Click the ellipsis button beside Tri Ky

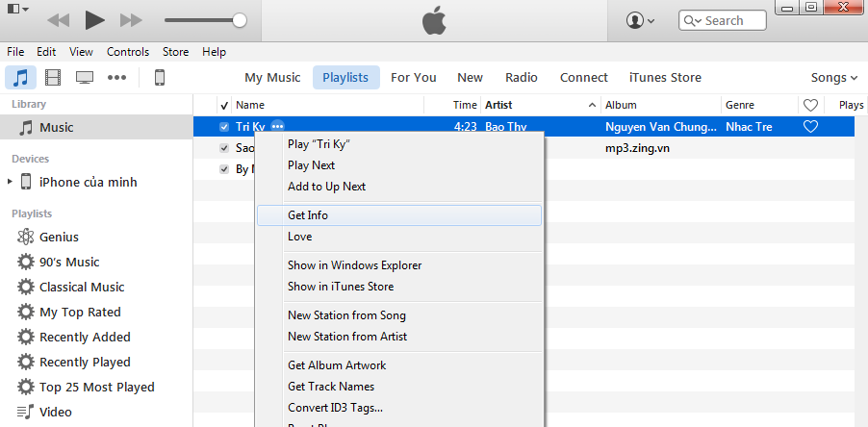(x=277, y=127)
